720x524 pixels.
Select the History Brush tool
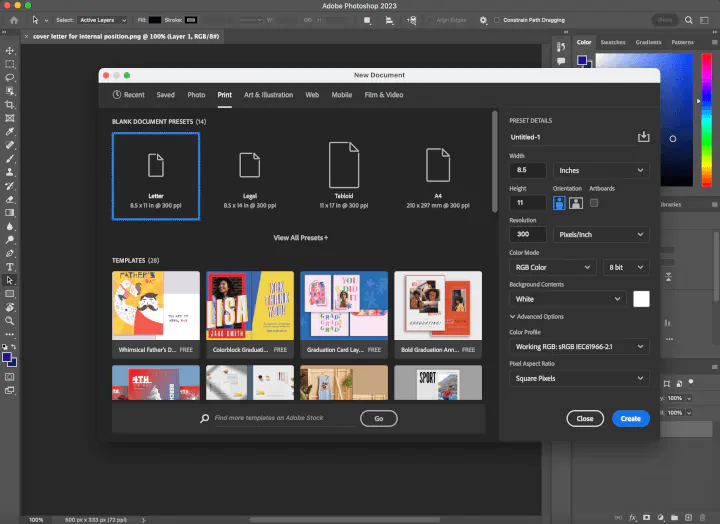pos(10,186)
